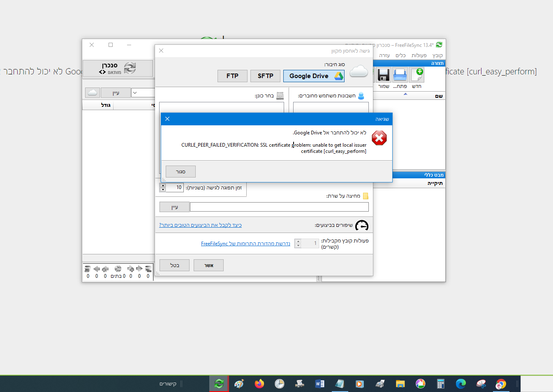Click the access timeout value field
Viewport: 553px width, 392px height.
click(175, 188)
